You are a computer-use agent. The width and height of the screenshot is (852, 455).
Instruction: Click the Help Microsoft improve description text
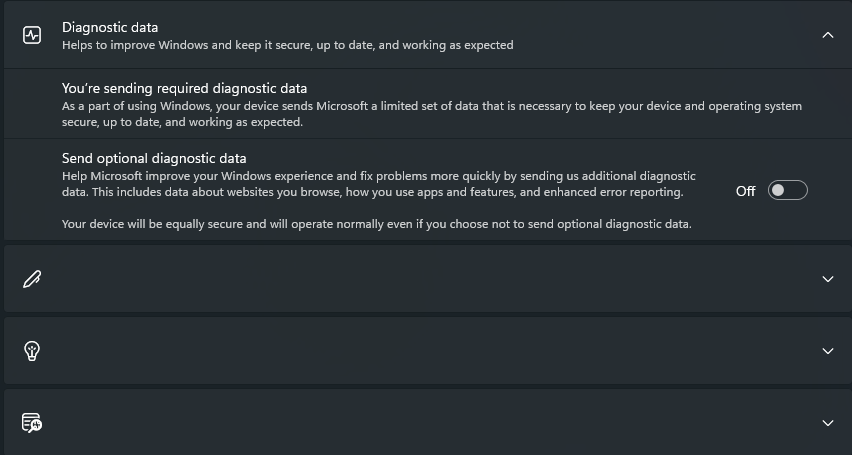379,184
